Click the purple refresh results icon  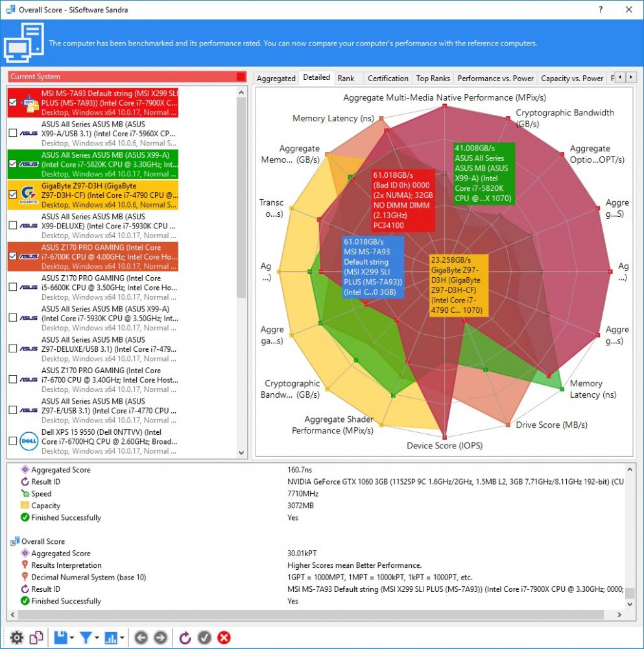click(x=185, y=637)
